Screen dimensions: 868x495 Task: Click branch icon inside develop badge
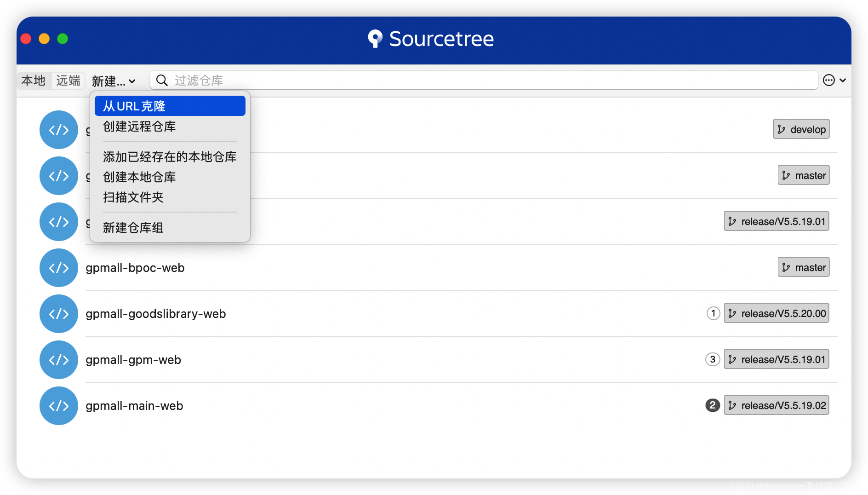coord(781,130)
